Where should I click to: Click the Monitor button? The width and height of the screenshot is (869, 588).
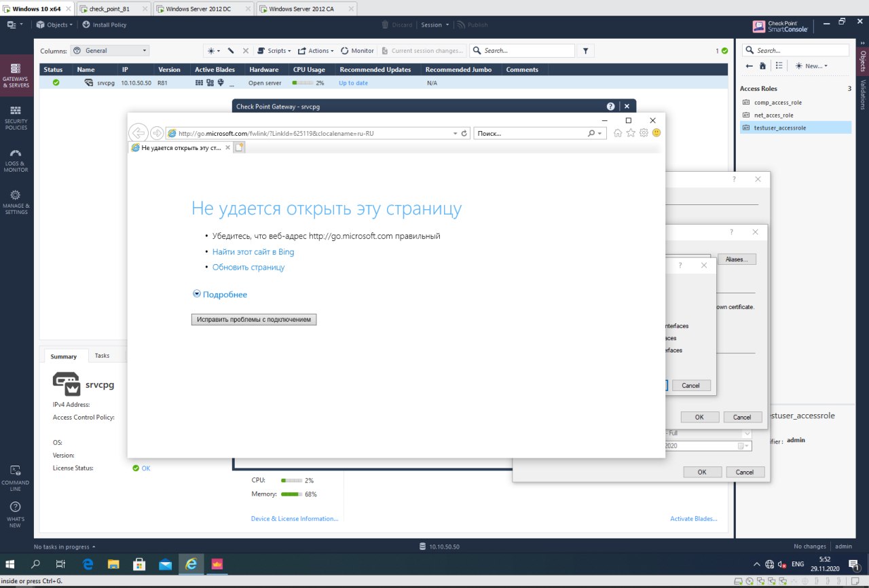point(357,51)
